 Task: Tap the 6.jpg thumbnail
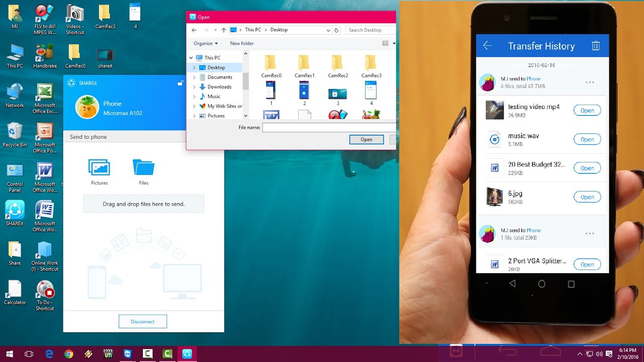click(x=495, y=197)
